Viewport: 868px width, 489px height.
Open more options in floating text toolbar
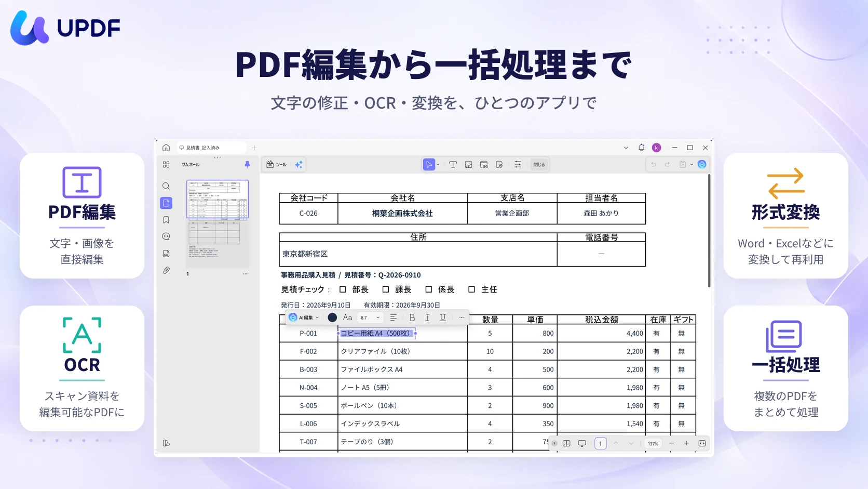(461, 318)
